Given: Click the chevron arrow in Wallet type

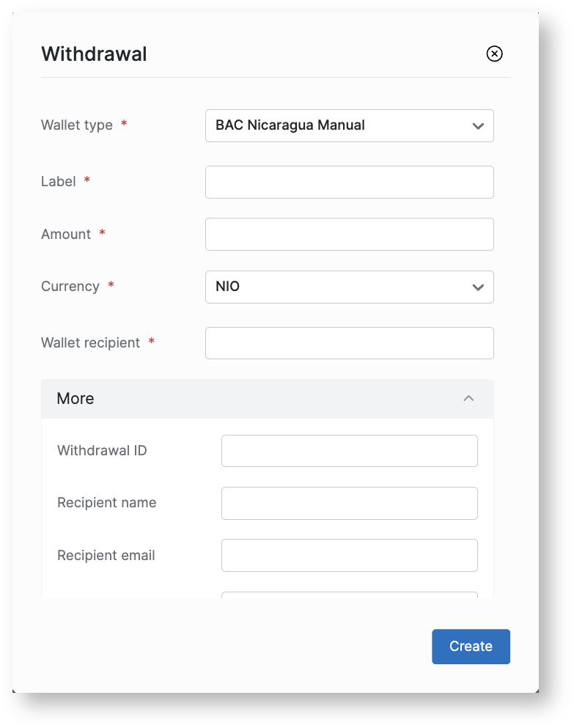Looking at the screenshot, I should click(x=478, y=126).
